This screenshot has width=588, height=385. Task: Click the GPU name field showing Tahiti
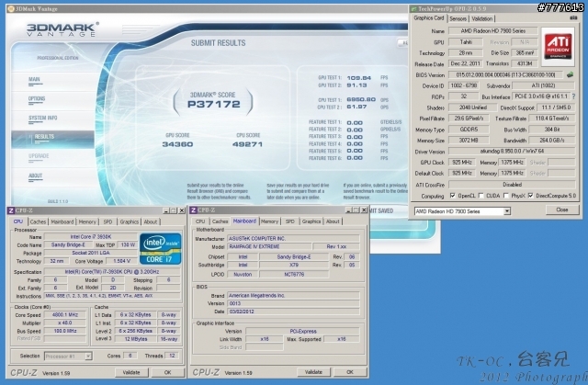click(x=466, y=42)
